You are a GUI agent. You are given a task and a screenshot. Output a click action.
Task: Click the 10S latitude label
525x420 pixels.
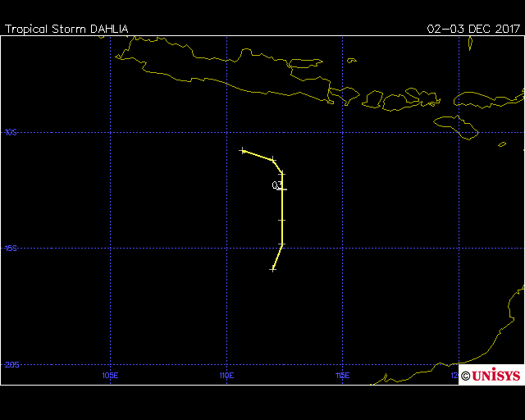[10, 131]
